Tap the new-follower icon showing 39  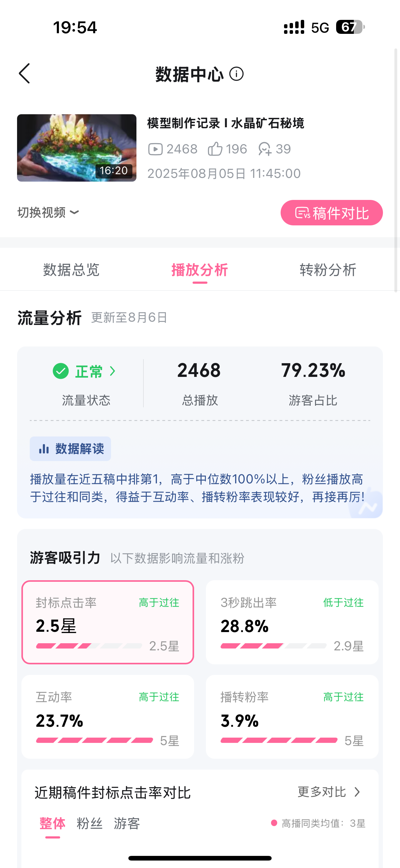pyautogui.click(x=264, y=149)
